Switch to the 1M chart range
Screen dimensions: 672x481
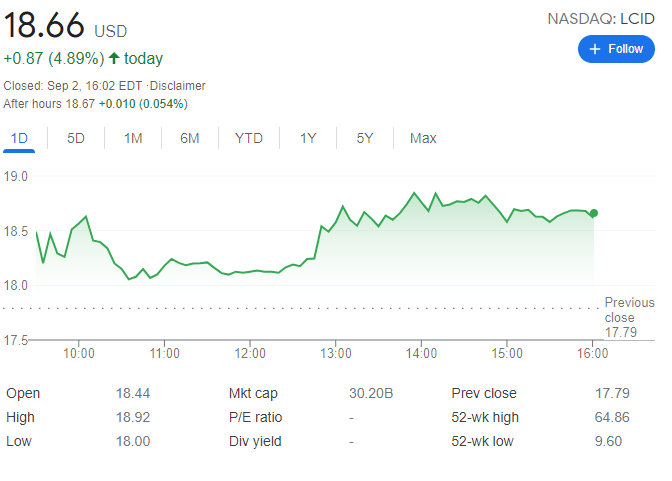tap(133, 138)
